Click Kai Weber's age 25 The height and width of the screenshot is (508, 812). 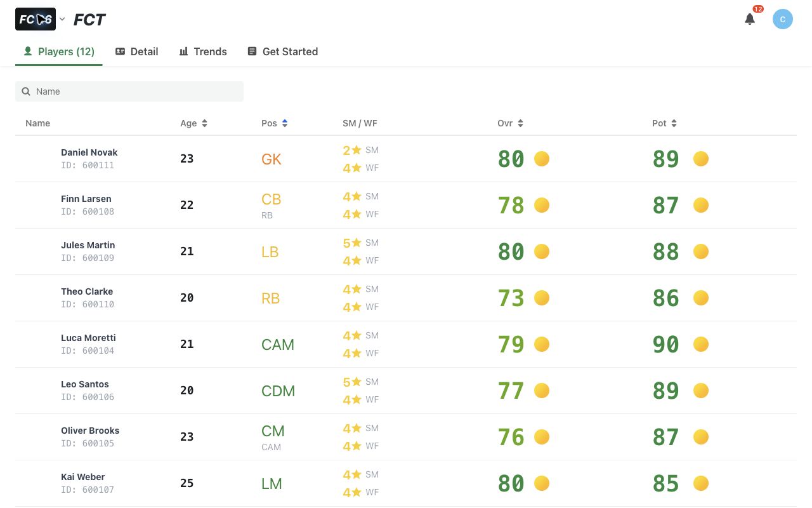(187, 483)
